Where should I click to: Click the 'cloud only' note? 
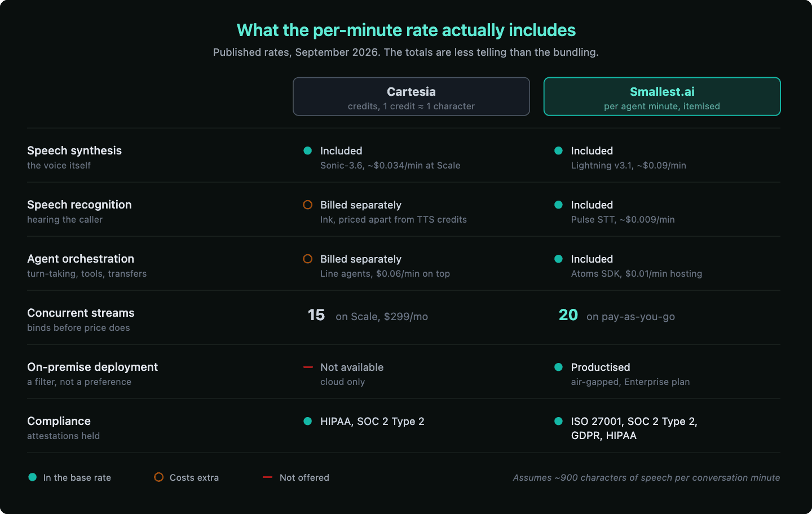(342, 382)
